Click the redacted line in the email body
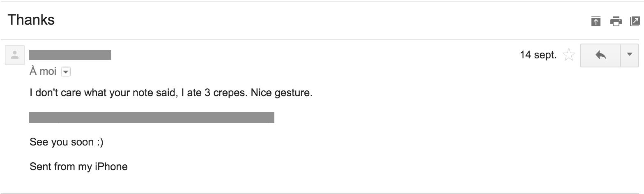 (x=152, y=117)
